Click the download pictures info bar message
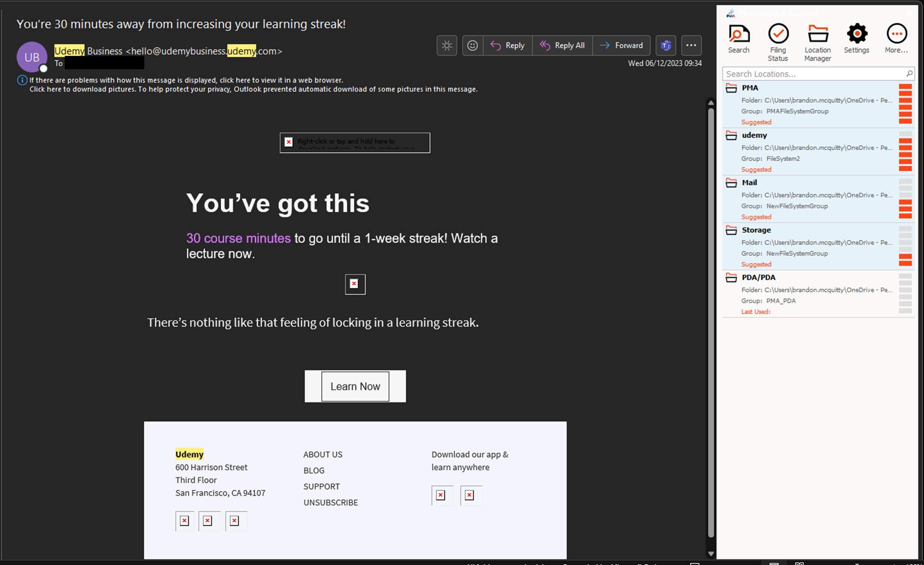Viewport: 924px width, 565px height. (253, 89)
